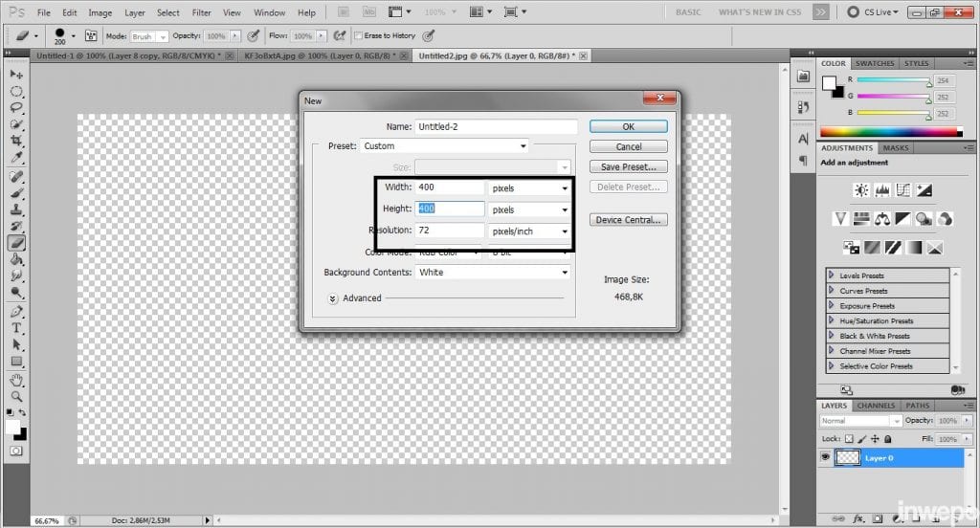Open the Background Contents dropdown

point(493,273)
